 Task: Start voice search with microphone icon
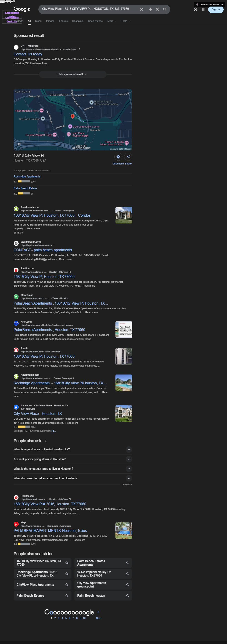click(152, 10)
